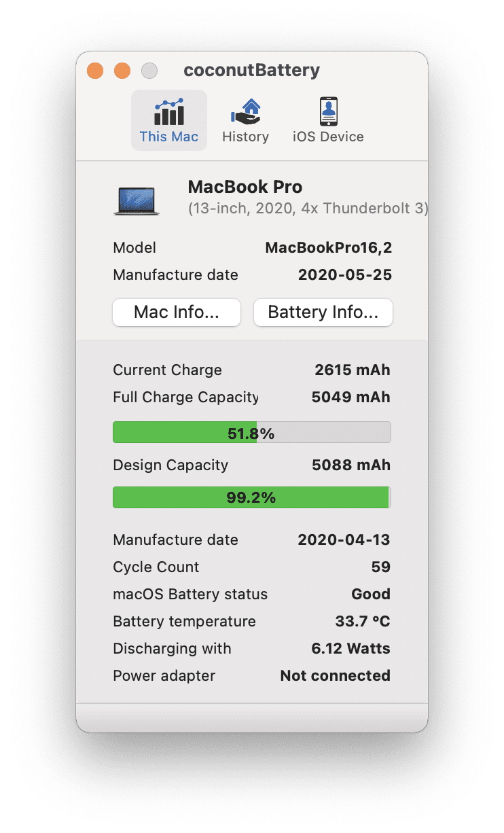This screenshot has height=833, width=504.
Task: Click the 99.2% design capacity bar
Action: 251,497
